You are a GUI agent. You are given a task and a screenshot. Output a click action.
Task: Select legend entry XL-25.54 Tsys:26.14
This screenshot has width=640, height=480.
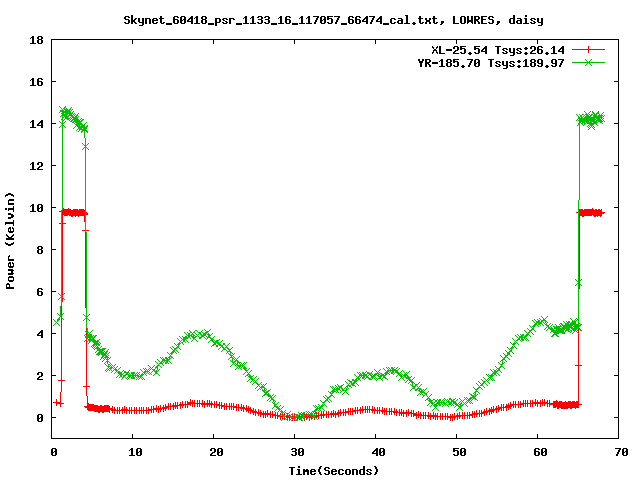click(498, 50)
